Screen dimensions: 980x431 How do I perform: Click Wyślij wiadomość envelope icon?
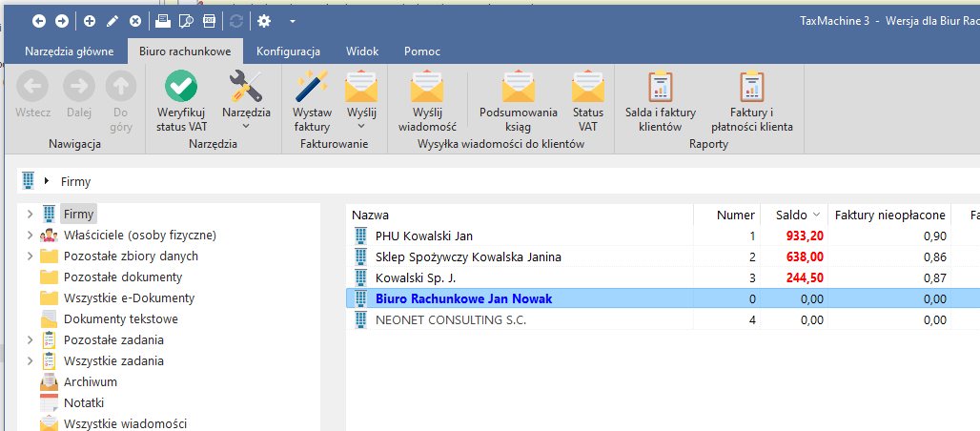pos(427,88)
